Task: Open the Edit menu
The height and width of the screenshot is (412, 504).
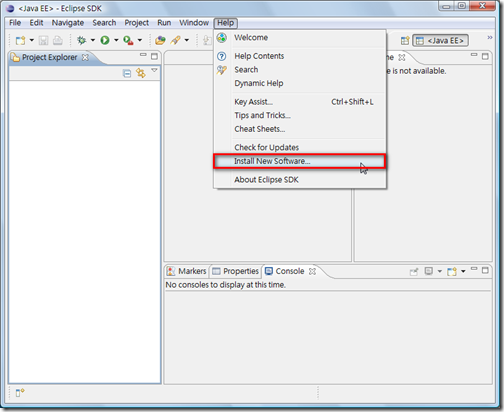Action: [x=36, y=23]
